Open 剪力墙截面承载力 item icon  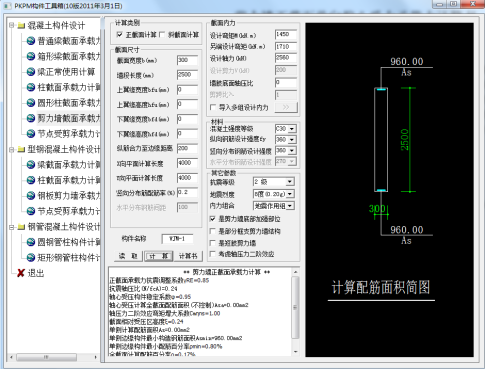[x=31, y=118]
